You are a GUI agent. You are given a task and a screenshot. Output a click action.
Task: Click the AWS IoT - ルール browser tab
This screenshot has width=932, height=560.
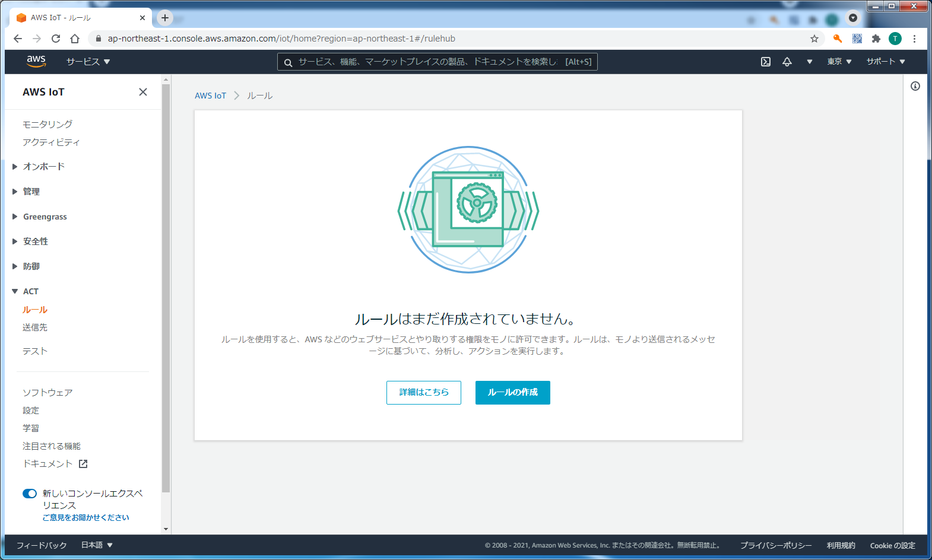(x=81, y=18)
